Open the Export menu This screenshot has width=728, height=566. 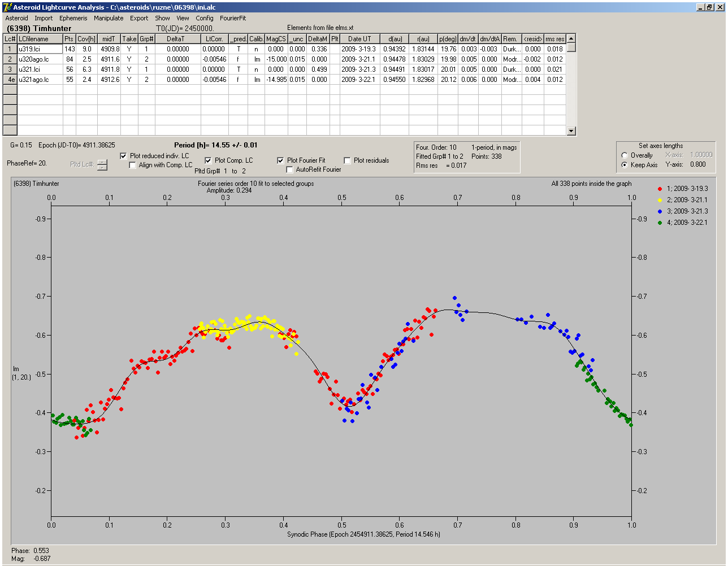(x=139, y=18)
